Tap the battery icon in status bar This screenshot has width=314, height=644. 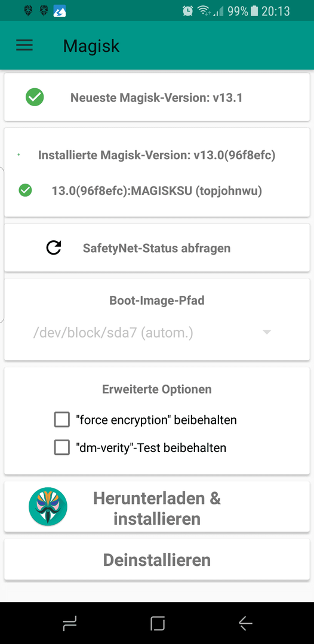pyautogui.click(x=254, y=11)
